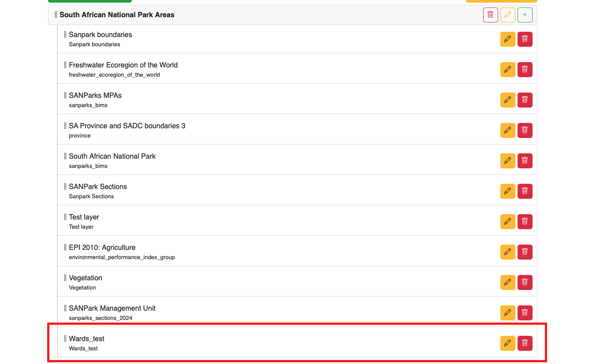This screenshot has height=364, width=600.
Task: Edit the SANPark Management Unit layer
Action: 508,313
